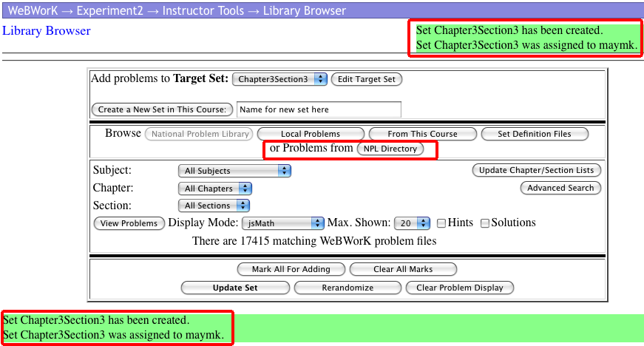The height and width of the screenshot is (346, 644).
Task: Enable the Hints checkbox
Action: (x=441, y=223)
